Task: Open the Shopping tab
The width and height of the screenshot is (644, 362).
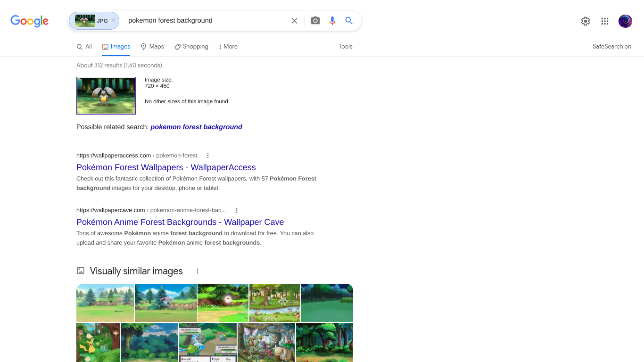Action: 191,47
